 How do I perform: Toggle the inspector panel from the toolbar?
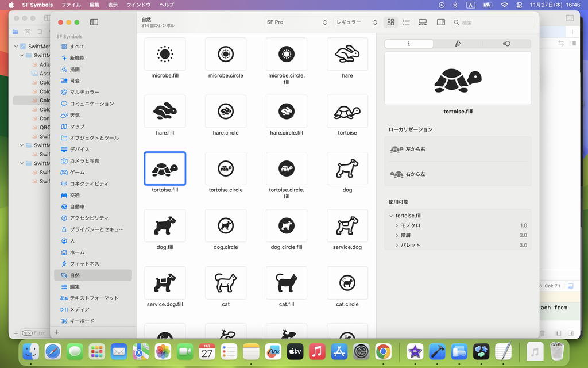tap(440, 22)
